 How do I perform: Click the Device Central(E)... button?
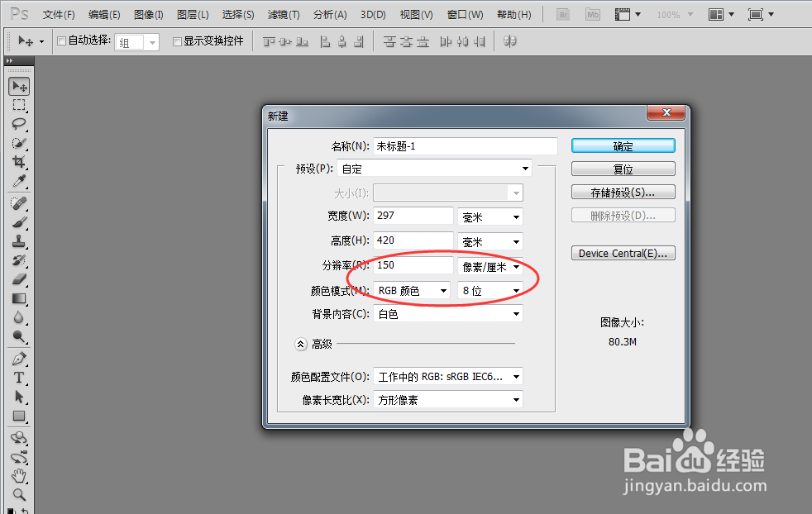point(623,253)
